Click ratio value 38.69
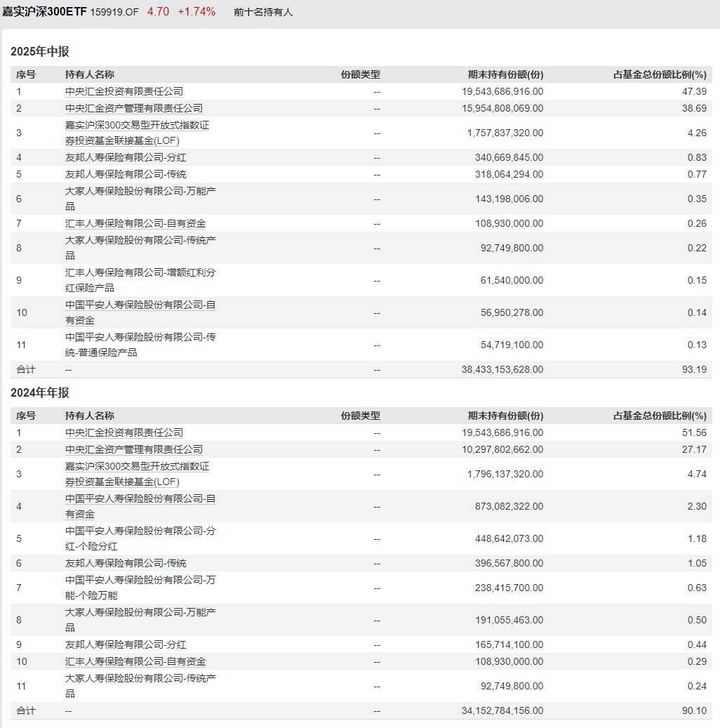The height and width of the screenshot is (728, 720). pyautogui.click(x=695, y=108)
